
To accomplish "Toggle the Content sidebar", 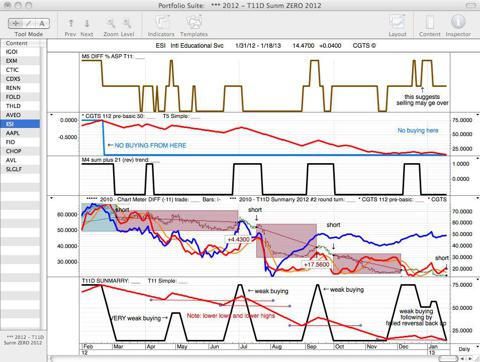I will [x=430, y=23].
